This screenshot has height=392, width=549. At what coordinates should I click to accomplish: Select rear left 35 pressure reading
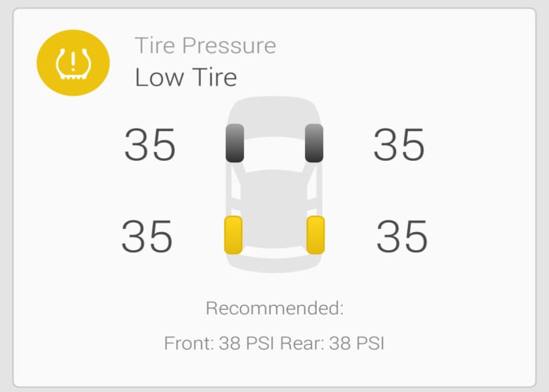click(147, 238)
